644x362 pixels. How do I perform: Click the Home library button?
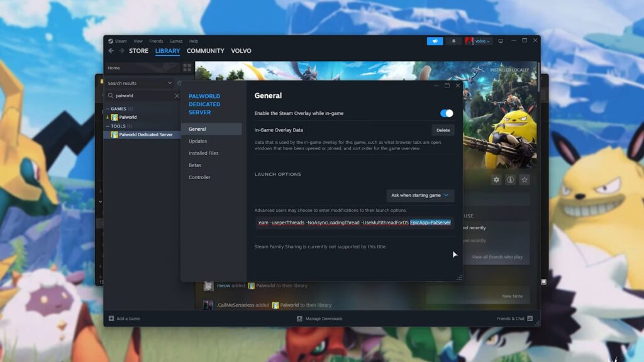[142, 68]
